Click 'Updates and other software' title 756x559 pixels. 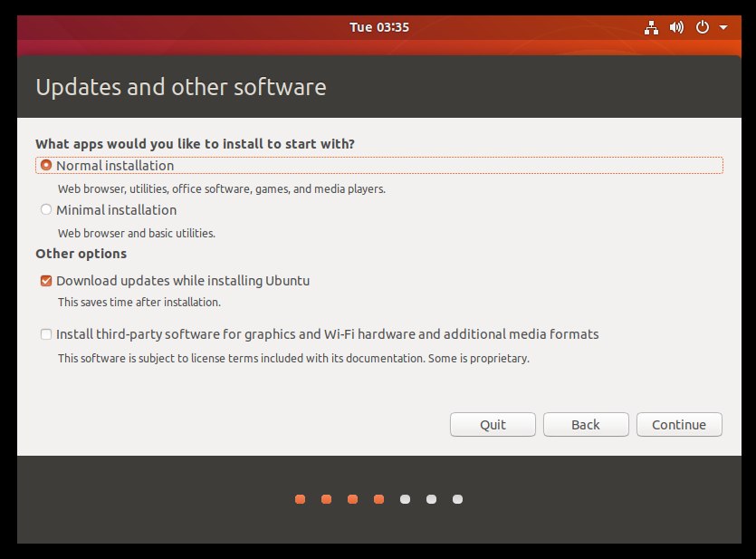coord(181,87)
